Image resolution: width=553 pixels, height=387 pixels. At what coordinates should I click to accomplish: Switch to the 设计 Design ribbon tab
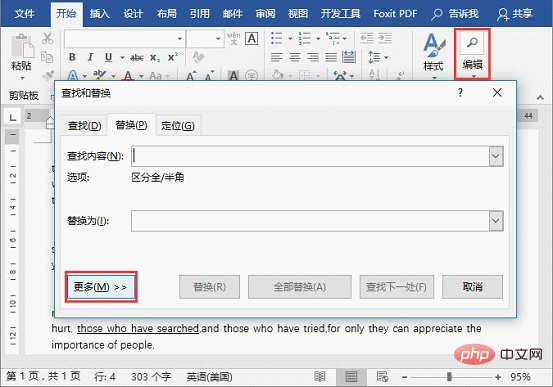(133, 14)
